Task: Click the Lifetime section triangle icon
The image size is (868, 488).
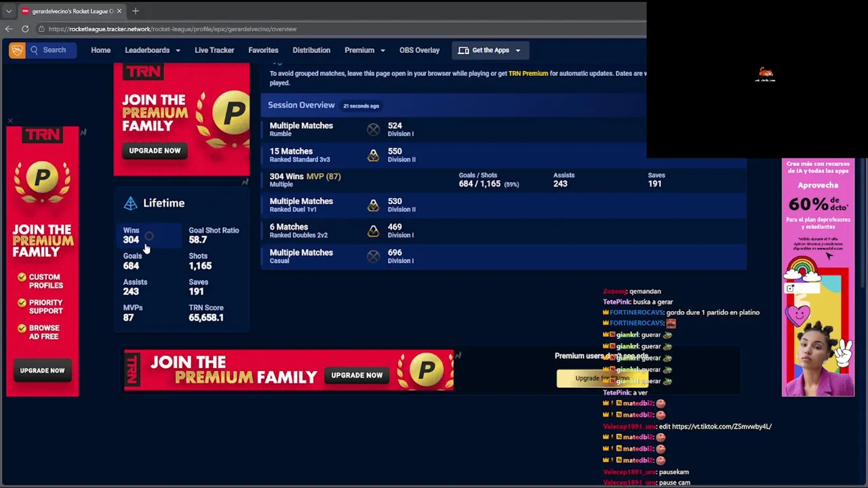Action: click(130, 203)
